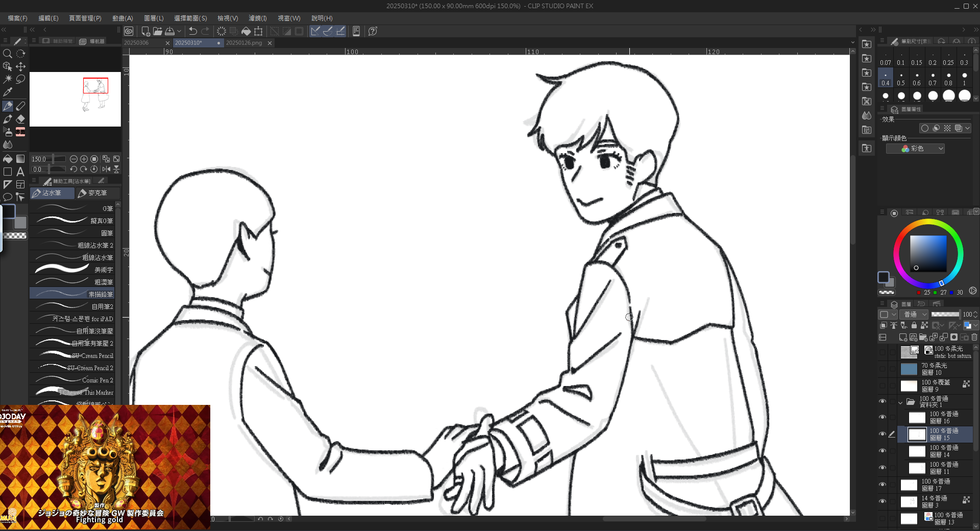Select the Text tool
The width and height of the screenshot is (980, 531).
pos(20,172)
